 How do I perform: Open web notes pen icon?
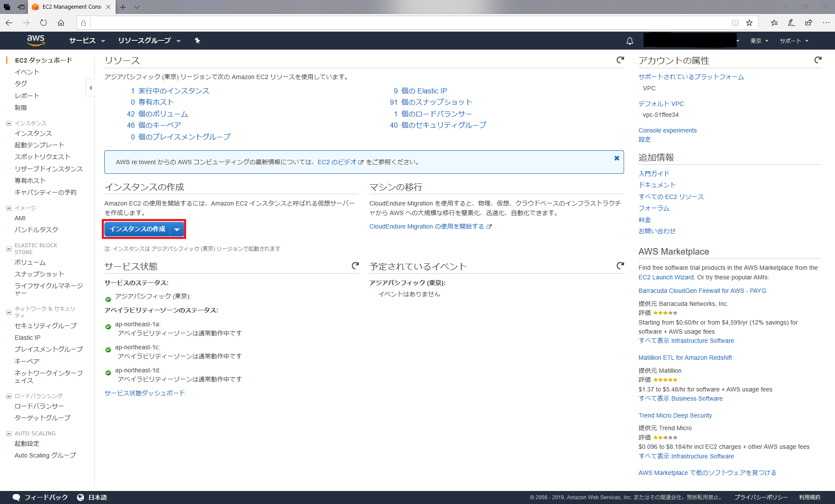[791, 23]
